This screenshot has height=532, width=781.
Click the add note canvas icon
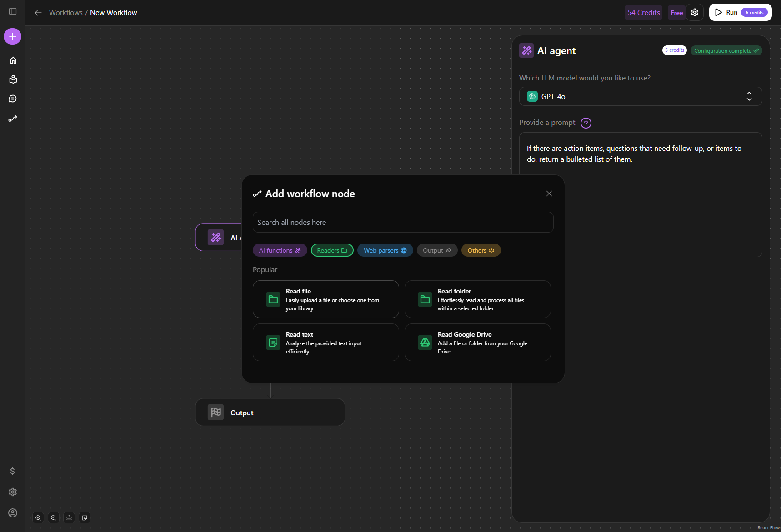[85, 517]
